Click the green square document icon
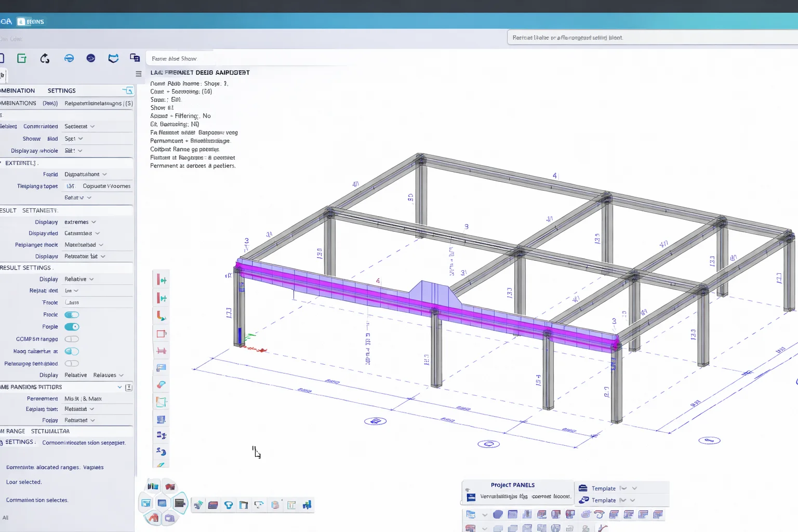The width and height of the screenshot is (798, 532). (x=22, y=59)
